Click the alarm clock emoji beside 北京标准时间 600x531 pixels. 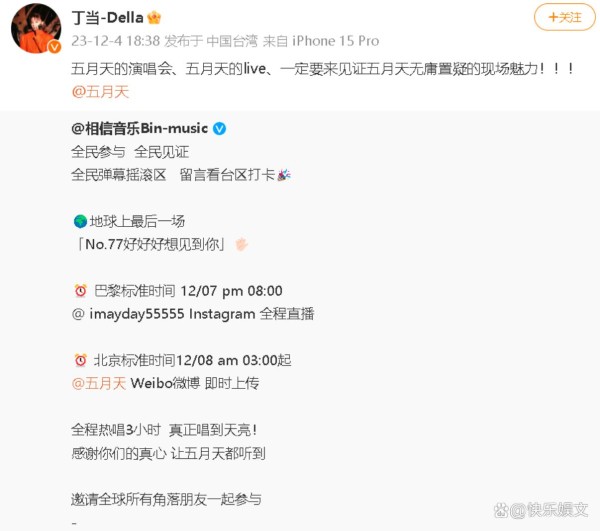pos(80,360)
